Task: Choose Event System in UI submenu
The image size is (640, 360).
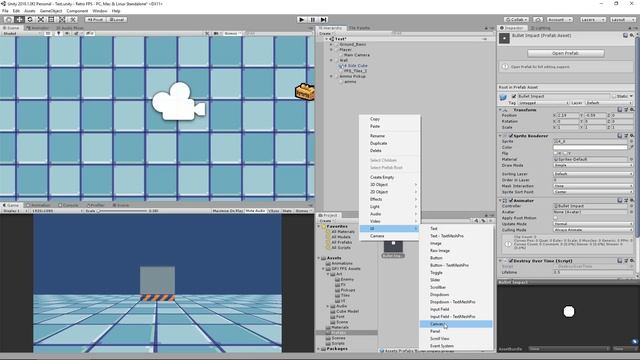Action: click(x=456, y=346)
